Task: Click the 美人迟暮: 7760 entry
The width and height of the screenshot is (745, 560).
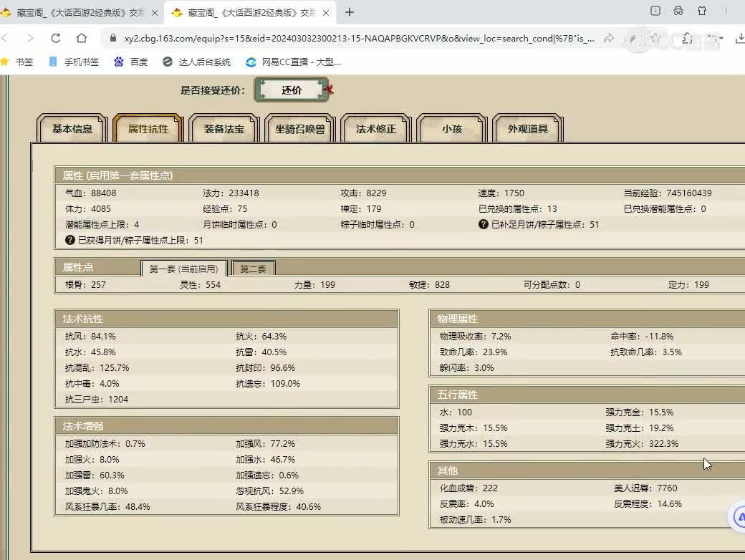Action: tap(645, 488)
